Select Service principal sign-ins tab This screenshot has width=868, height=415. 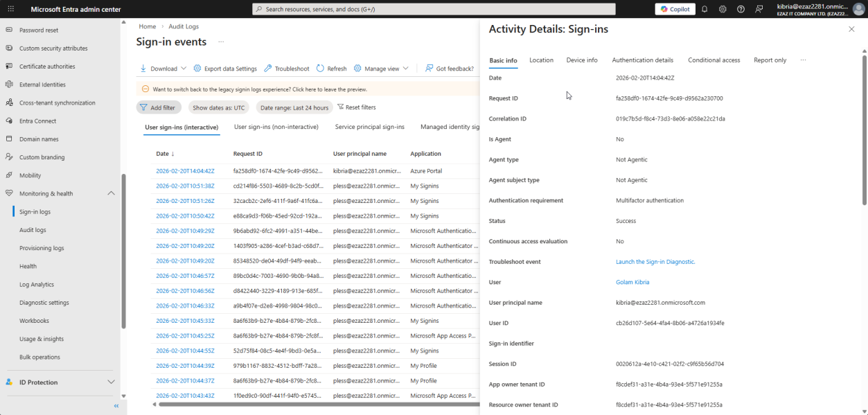370,127
